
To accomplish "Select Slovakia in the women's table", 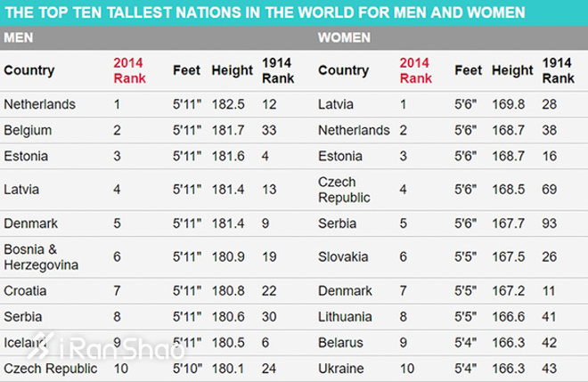I will click(x=342, y=258).
